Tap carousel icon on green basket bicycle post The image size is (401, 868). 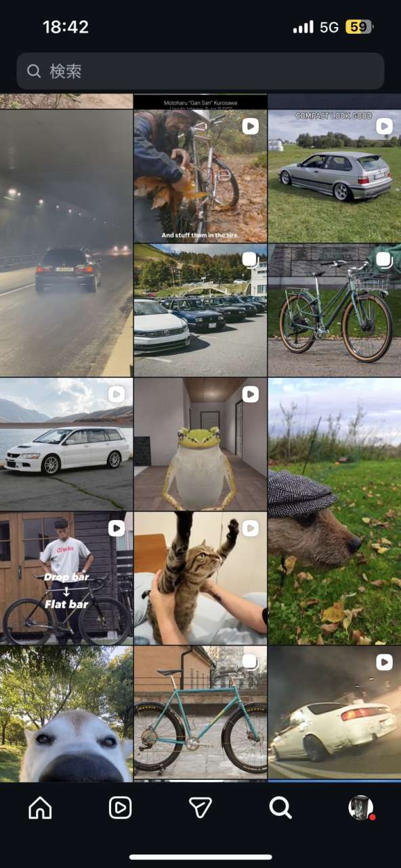385,260
